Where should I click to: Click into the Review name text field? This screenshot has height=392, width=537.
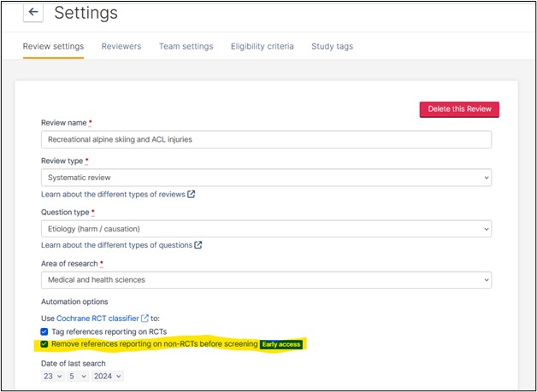pyautogui.click(x=266, y=139)
